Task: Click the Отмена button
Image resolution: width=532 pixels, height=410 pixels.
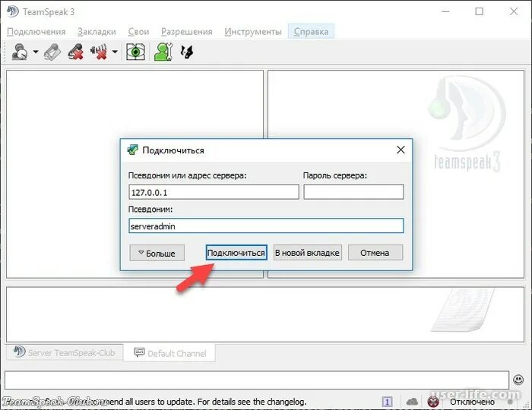Action: click(375, 253)
